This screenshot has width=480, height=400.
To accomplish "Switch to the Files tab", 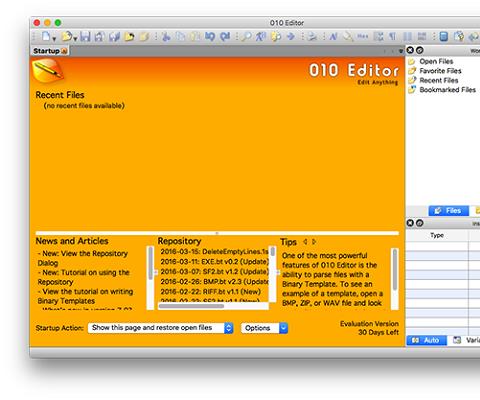I will click(449, 211).
